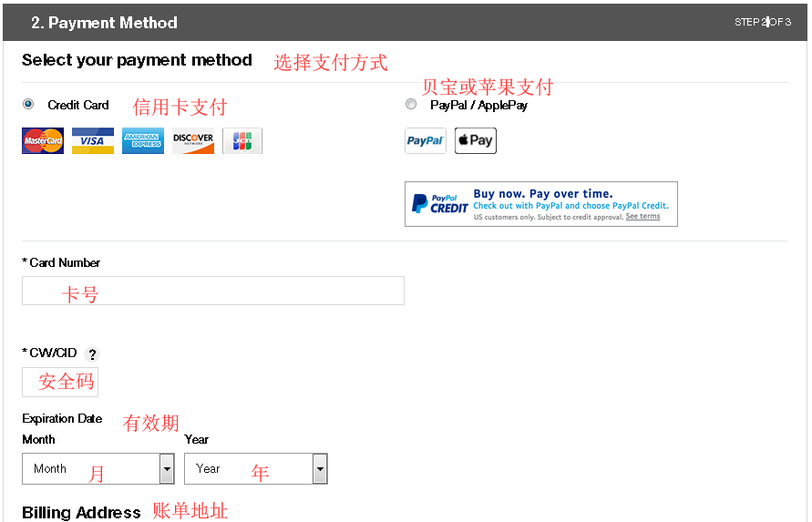
Task: Click the "Billing Address" section heading
Action: click(x=81, y=512)
